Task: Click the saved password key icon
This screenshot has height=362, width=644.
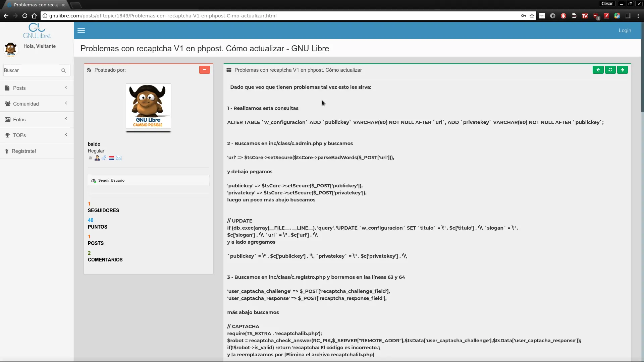Action: tap(523, 16)
